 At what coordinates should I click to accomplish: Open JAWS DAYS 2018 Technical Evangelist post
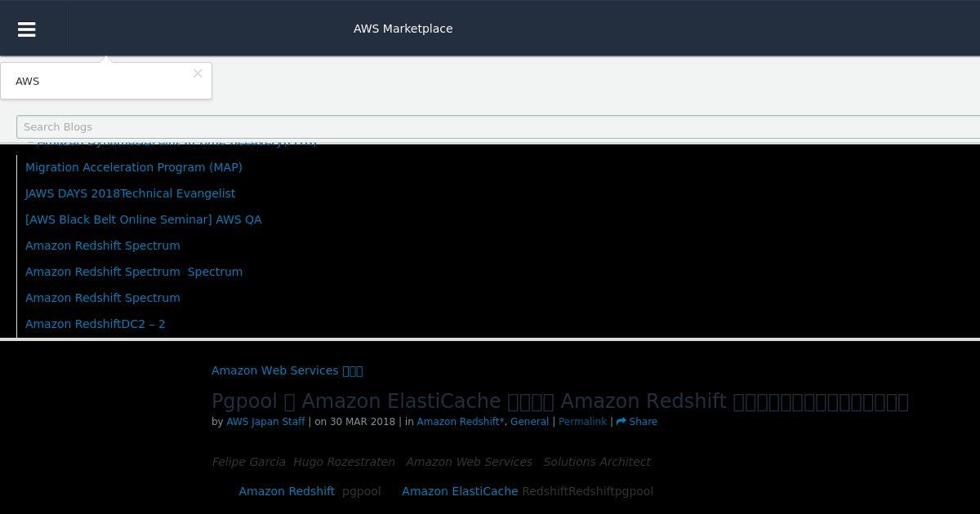pyautogui.click(x=130, y=193)
